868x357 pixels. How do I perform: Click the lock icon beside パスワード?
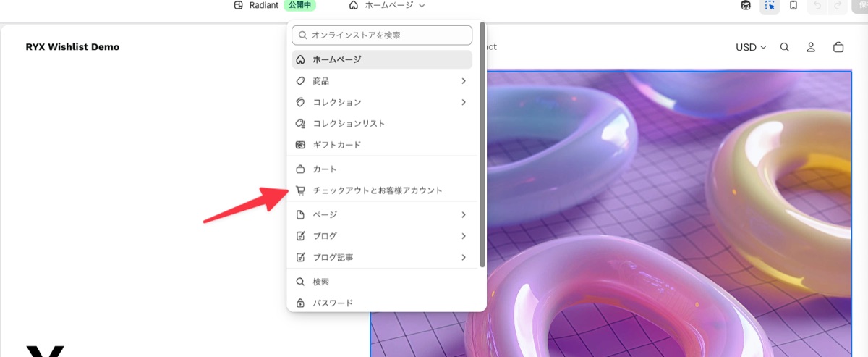click(x=301, y=303)
